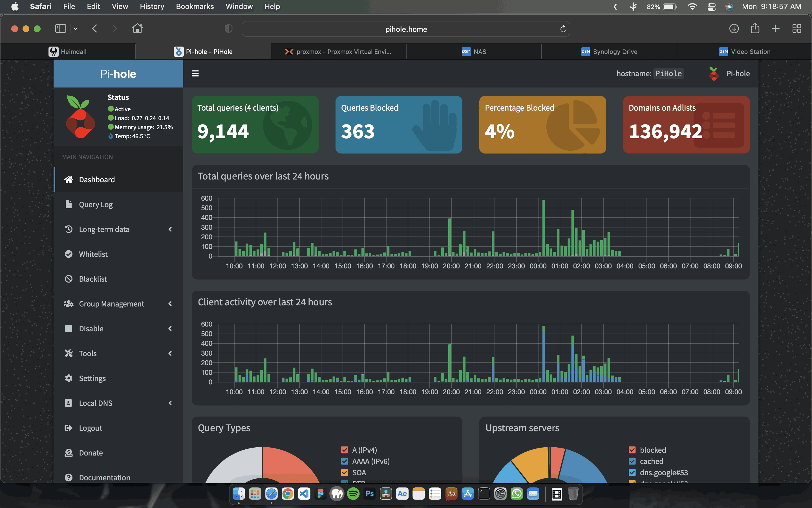Switch to the NAS tab
This screenshot has width=812, height=508.
point(474,51)
